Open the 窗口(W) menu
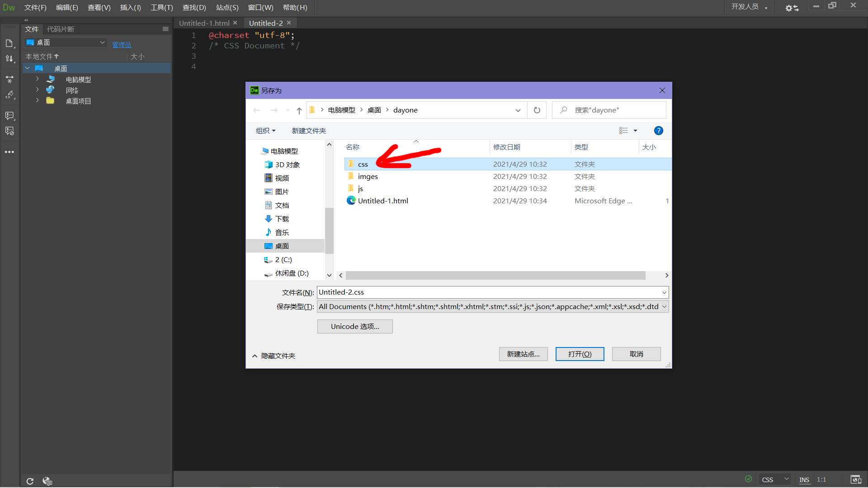The width and height of the screenshot is (868, 488). coord(261,8)
